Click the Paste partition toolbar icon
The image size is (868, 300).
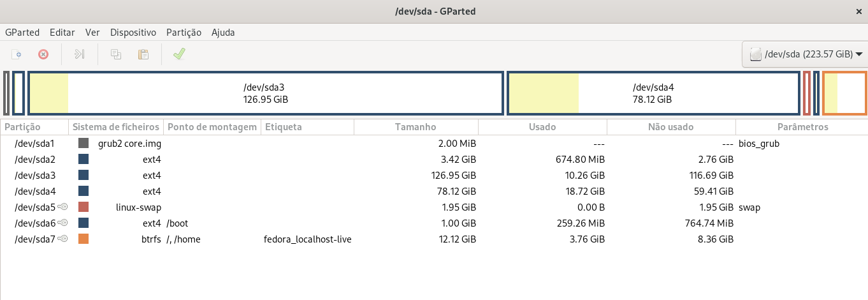(x=143, y=54)
